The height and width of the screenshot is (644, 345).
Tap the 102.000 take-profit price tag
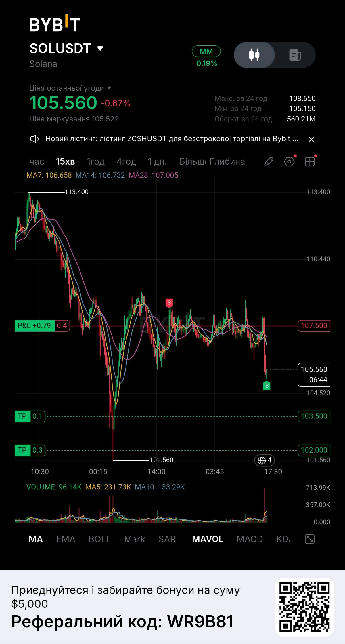pyautogui.click(x=314, y=450)
